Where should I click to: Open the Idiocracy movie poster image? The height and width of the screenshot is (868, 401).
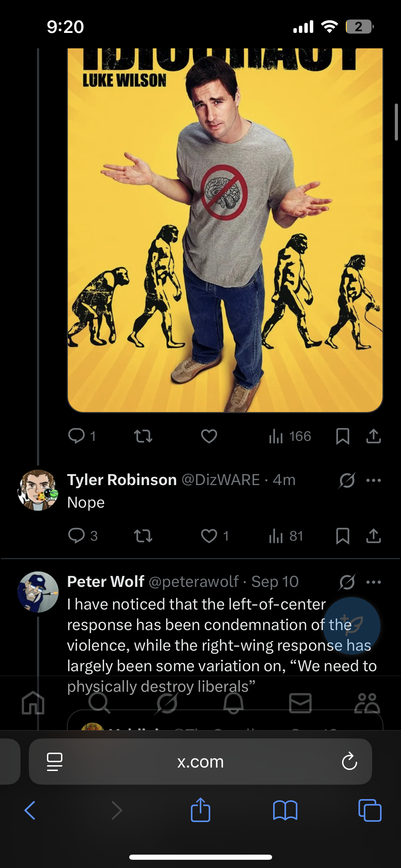pyautogui.click(x=225, y=230)
